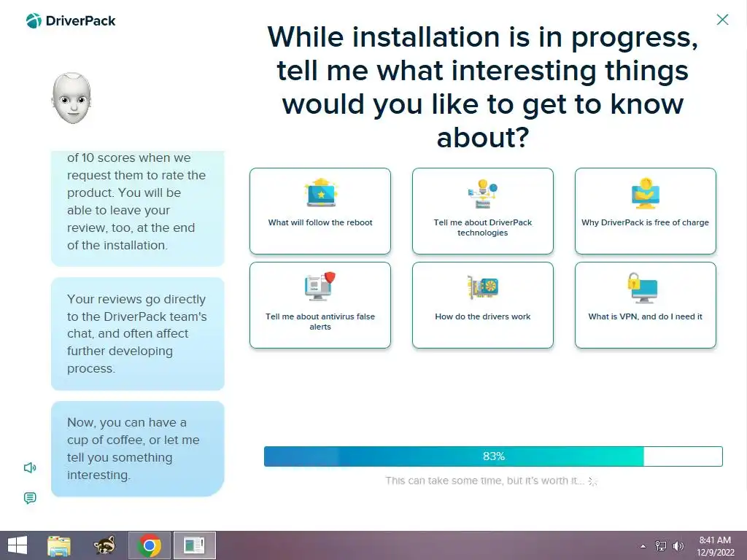Select the 'Your reviews go directly' chat bubble
The width and height of the screenshot is (747, 560).
[x=138, y=334]
